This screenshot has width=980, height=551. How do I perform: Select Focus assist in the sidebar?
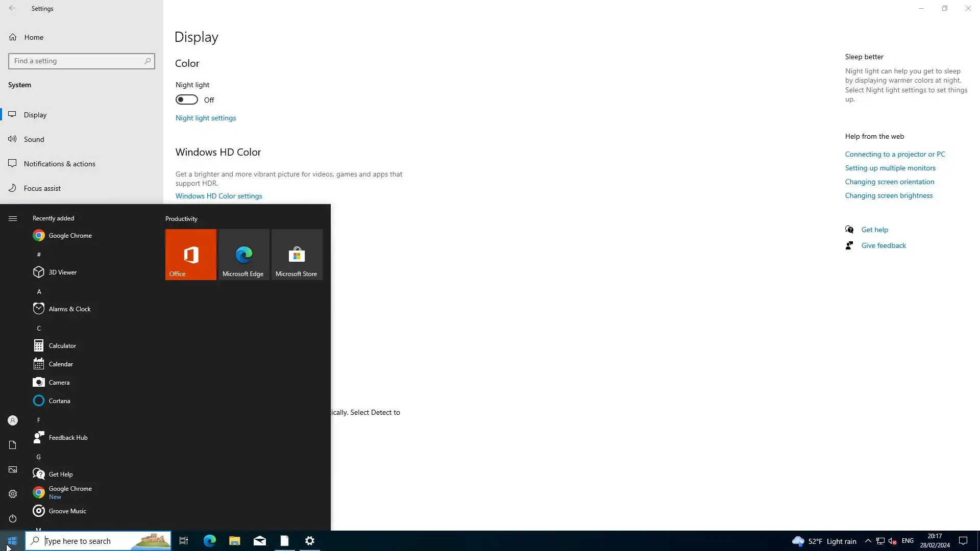click(42, 188)
